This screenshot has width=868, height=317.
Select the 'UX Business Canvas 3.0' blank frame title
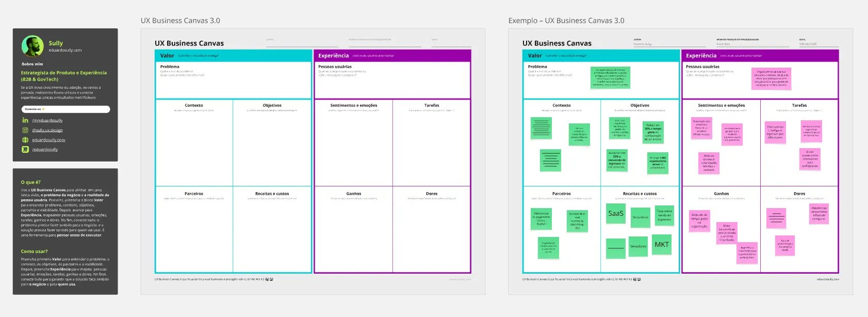tap(180, 21)
